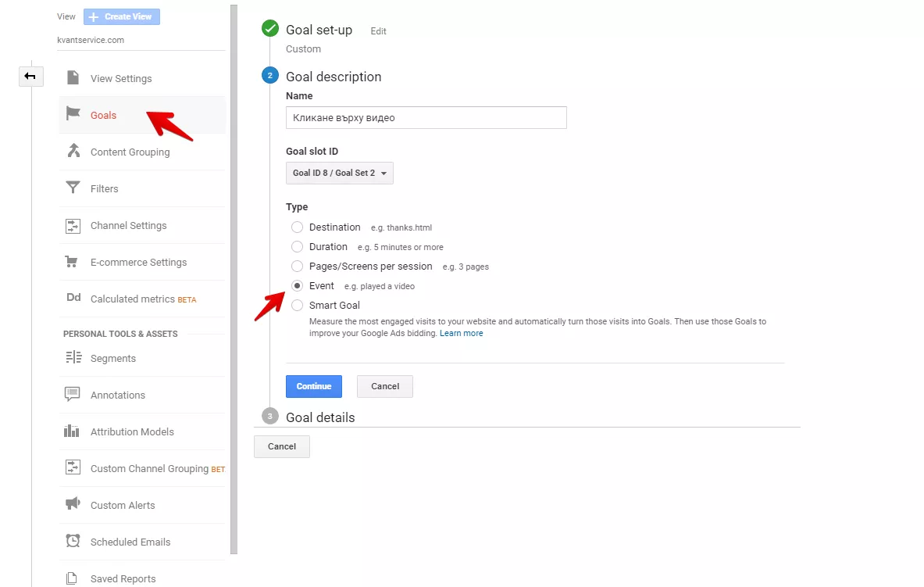Viewport: 924px width, 587px height.
Task: Click the Content Grouping figure icon
Action: coord(73,150)
